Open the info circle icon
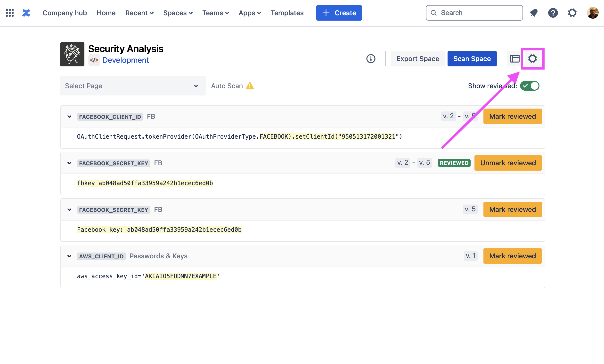The image size is (604, 364). 371,59
